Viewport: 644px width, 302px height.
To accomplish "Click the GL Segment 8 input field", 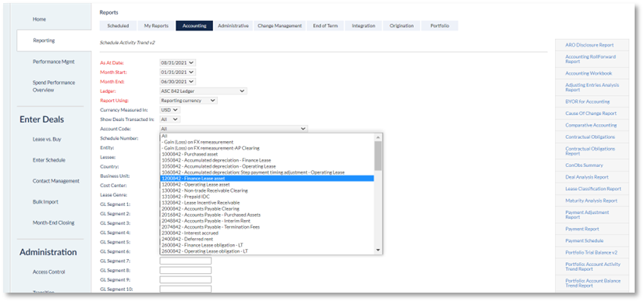I will click(186, 271).
